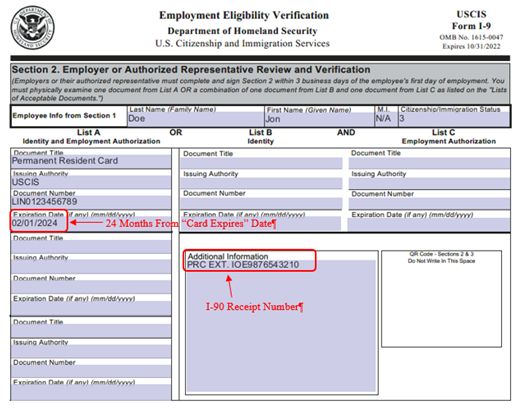Click 'OMB No. 1615-0047' text
The image size is (520, 408).
(x=471, y=37)
